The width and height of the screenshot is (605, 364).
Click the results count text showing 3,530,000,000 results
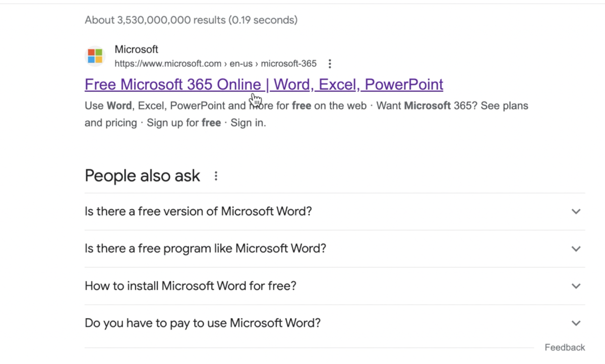191,20
